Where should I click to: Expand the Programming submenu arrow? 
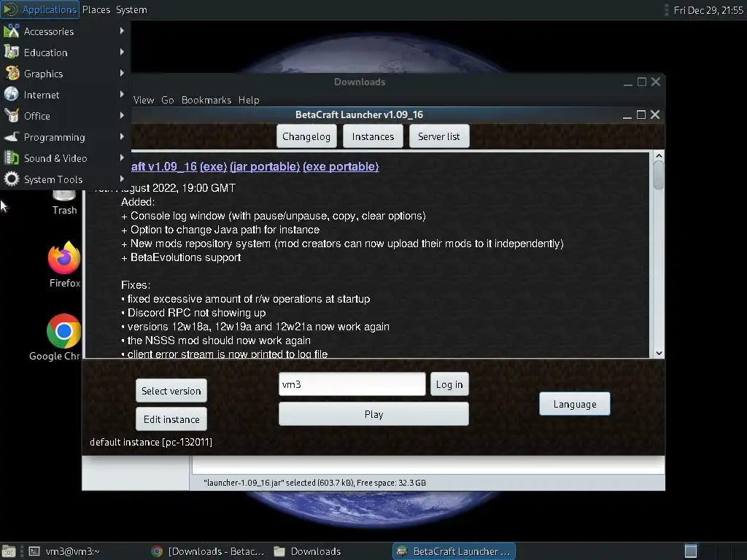coord(122,136)
